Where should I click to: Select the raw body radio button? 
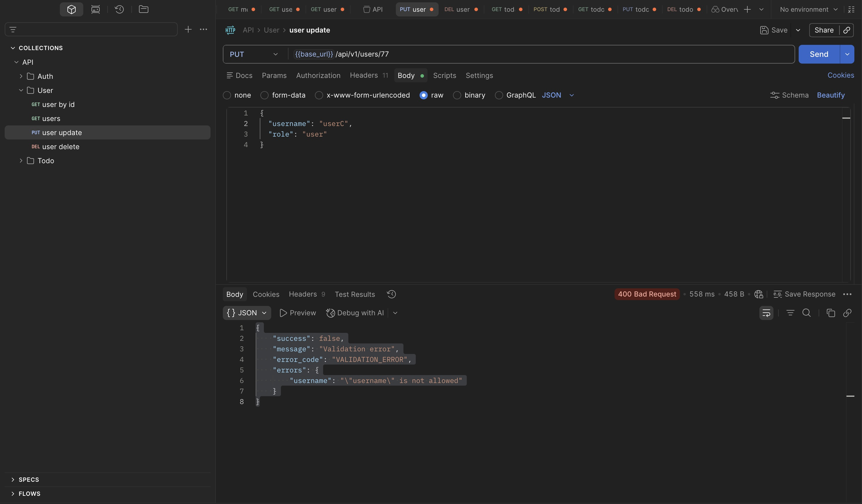[423, 95]
